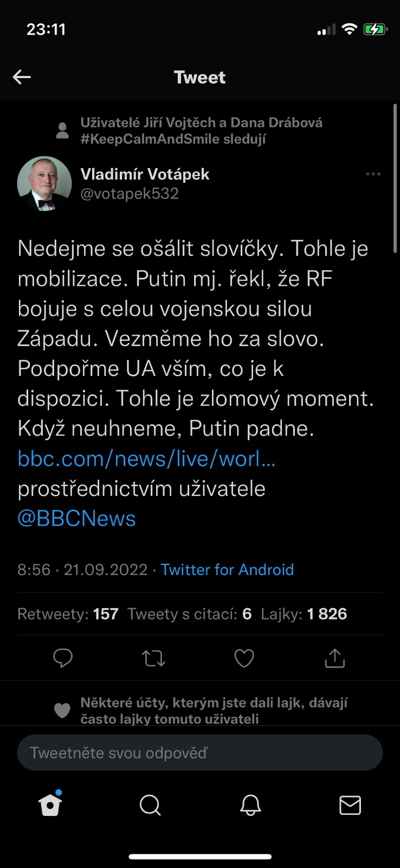The width and height of the screenshot is (400, 868).
Task: Open the Notifications bell tab
Action: pos(250,805)
